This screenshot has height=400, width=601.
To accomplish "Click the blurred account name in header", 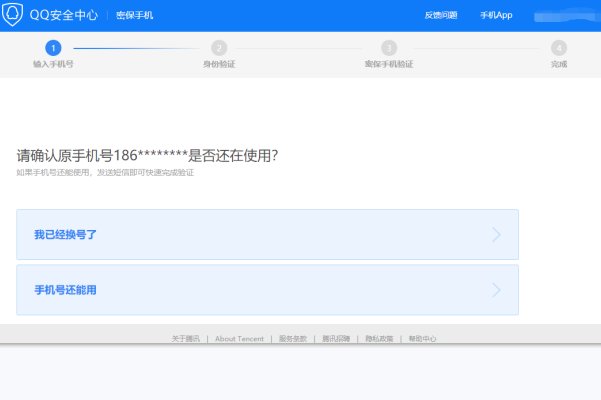I will 567,16.
